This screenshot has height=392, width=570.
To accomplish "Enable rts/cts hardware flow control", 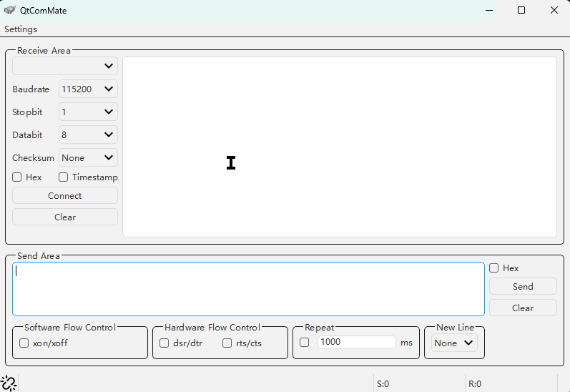I will pos(227,343).
